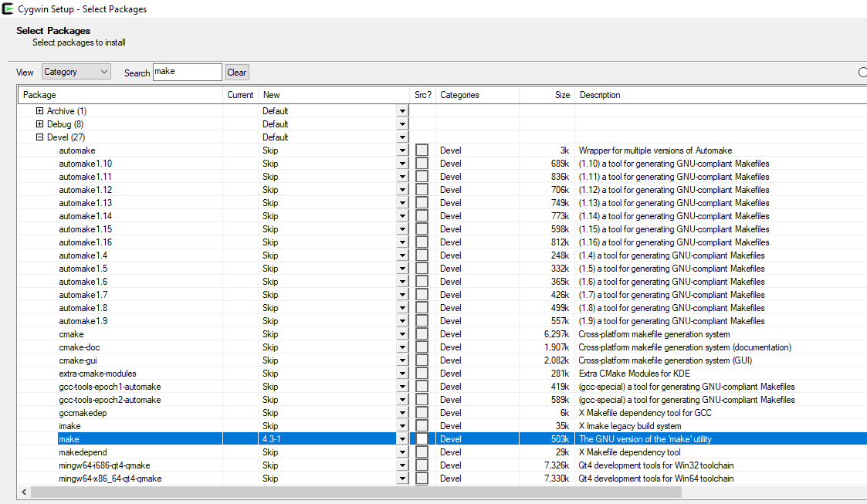This screenshot has width=867, height=504.
Task: Sort by the Src? column header
Action: pyautogui.click(x=422, y=95)
